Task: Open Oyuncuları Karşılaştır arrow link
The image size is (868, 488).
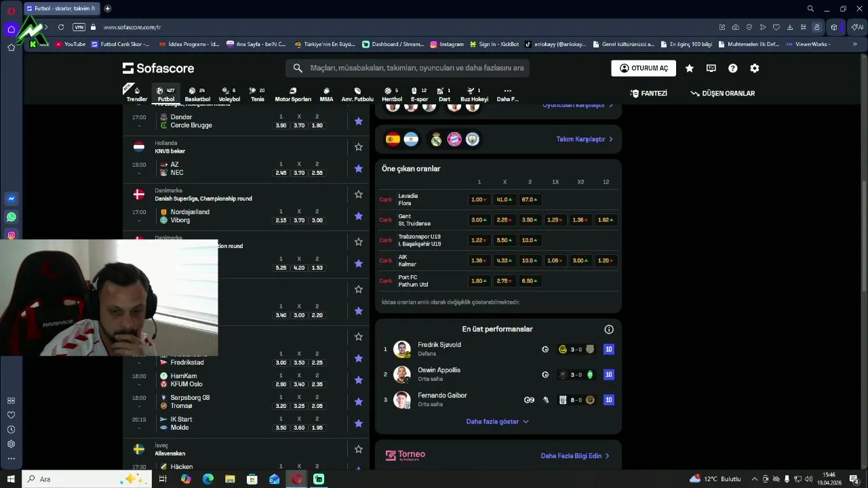Action: click(578, 105)
